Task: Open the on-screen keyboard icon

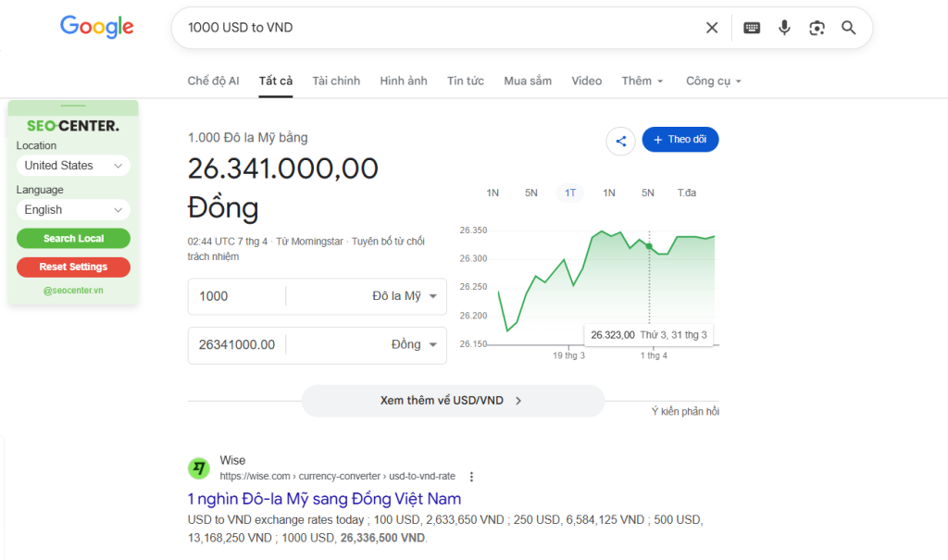Action: point(752,28)
